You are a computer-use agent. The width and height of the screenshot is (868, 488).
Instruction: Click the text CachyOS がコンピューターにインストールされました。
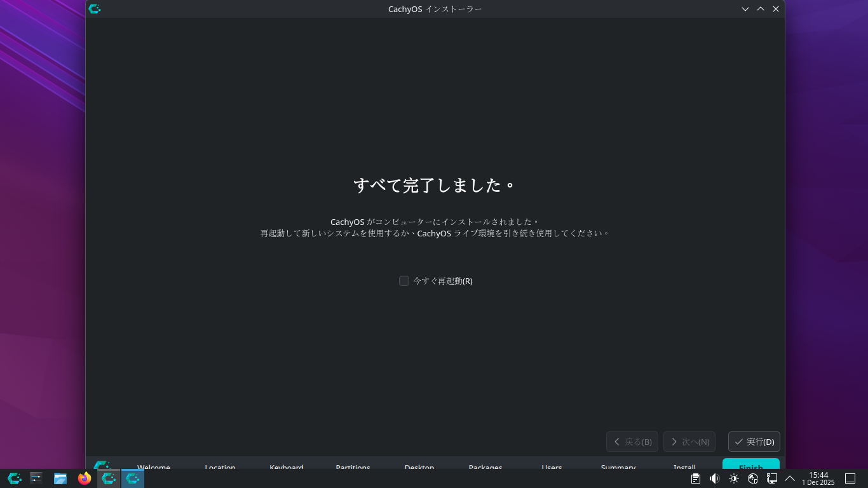435,222
